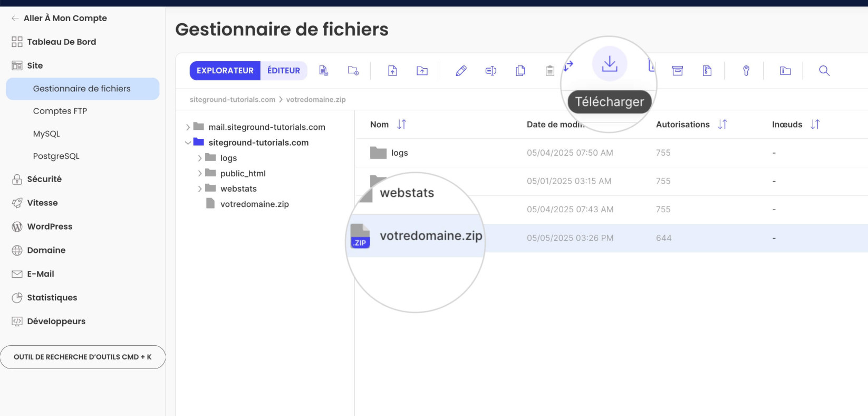Click the extract archive icon

(707, 71)
